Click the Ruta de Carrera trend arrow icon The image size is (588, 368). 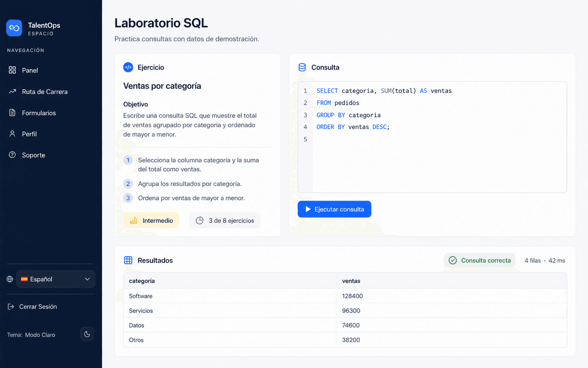tap(12, 92)
